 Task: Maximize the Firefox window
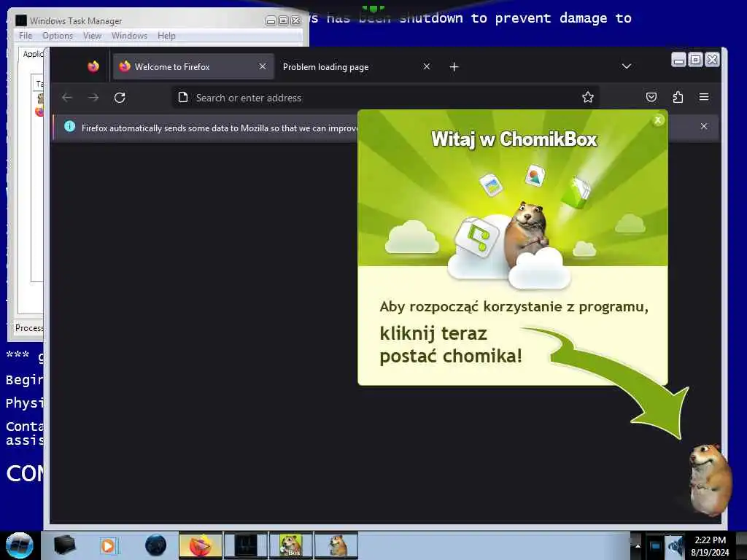695,60
